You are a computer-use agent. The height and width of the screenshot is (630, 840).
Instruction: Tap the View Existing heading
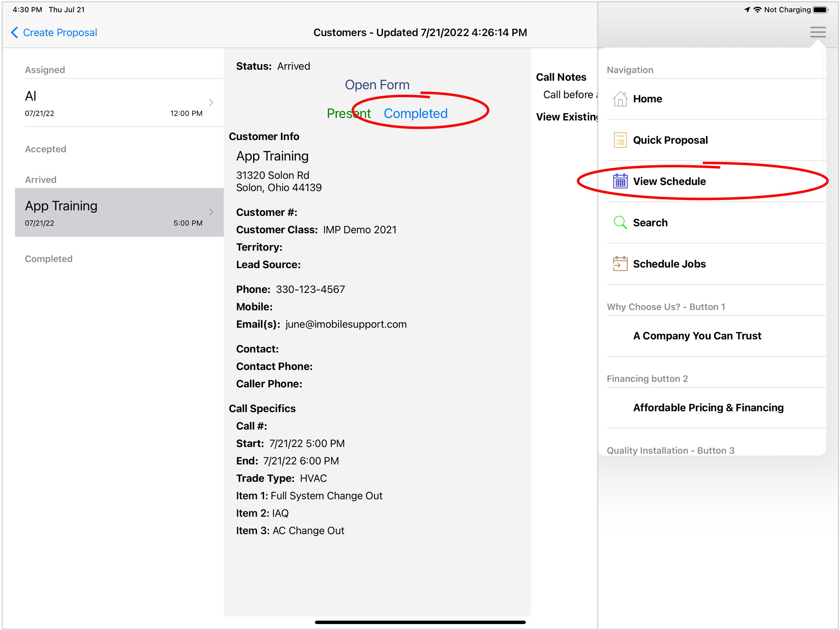click(x=567, y=117)
